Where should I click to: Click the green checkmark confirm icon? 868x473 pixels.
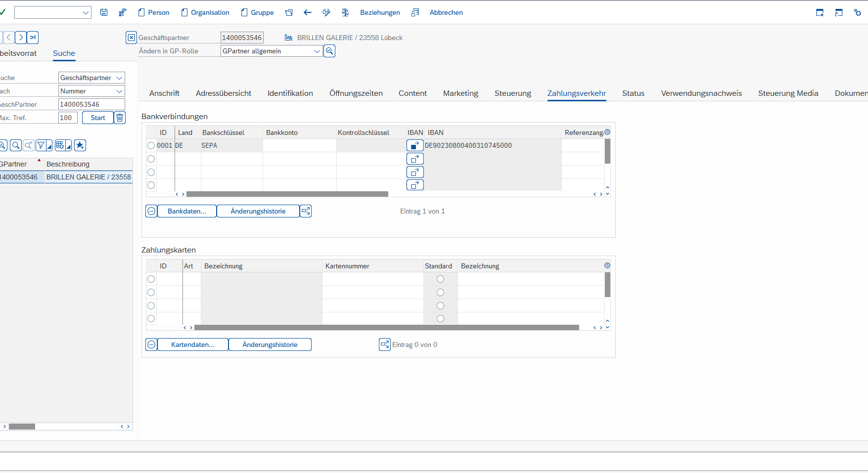click(2, 12)
